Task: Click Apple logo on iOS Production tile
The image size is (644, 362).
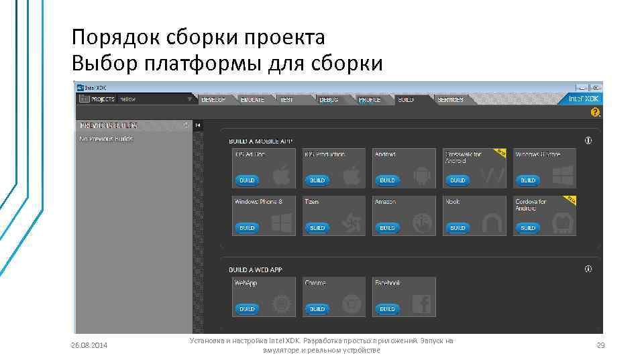Action: (x=352, y=175)
